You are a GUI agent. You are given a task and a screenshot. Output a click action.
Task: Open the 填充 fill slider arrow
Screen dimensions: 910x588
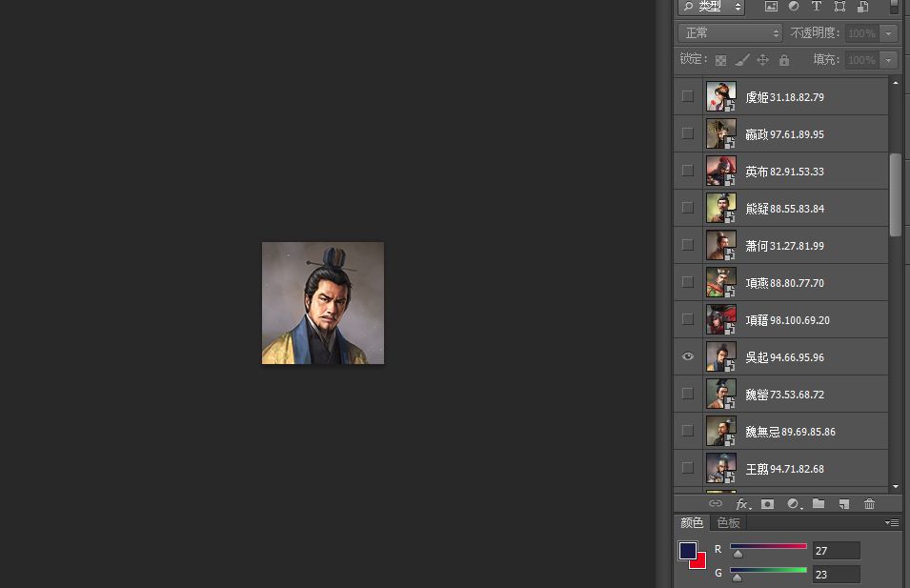(x=888, y=60)
